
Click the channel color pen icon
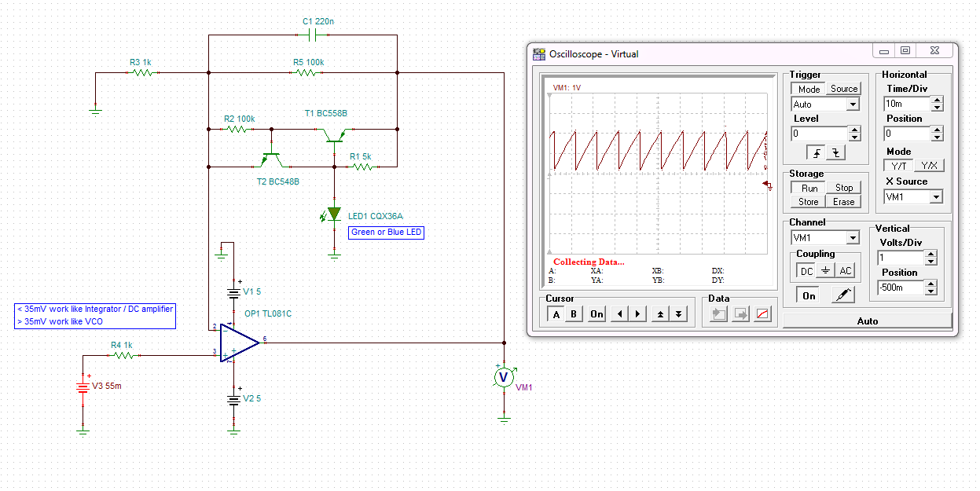(x=842, y=295)
